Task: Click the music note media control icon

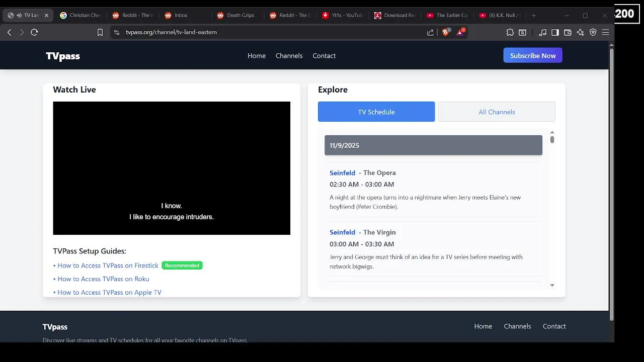Action: tap(542, 32)
